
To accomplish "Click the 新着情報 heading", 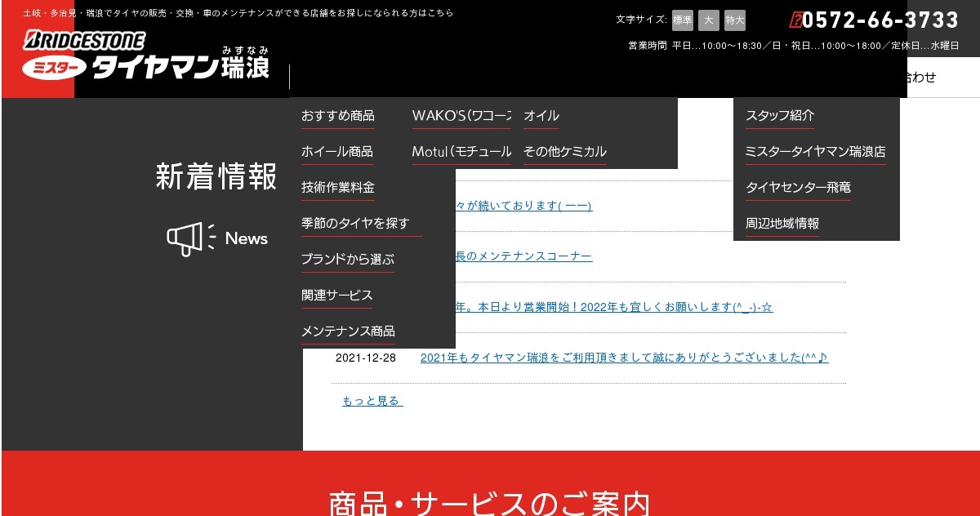I will point(216,176).
